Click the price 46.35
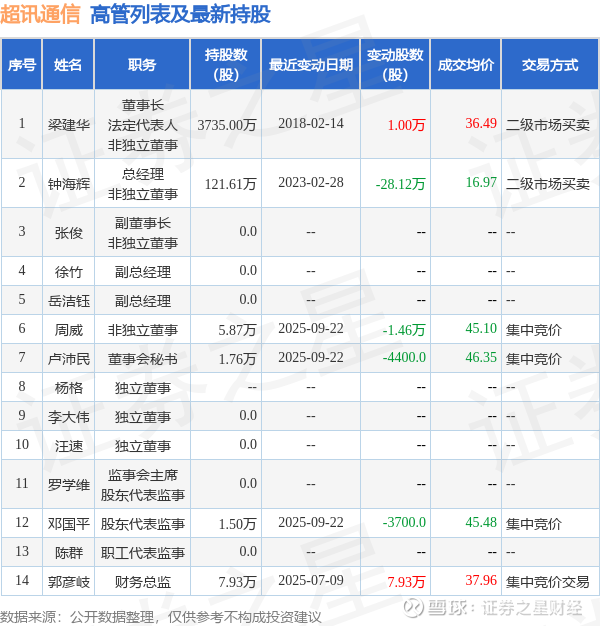 point(481,357)
